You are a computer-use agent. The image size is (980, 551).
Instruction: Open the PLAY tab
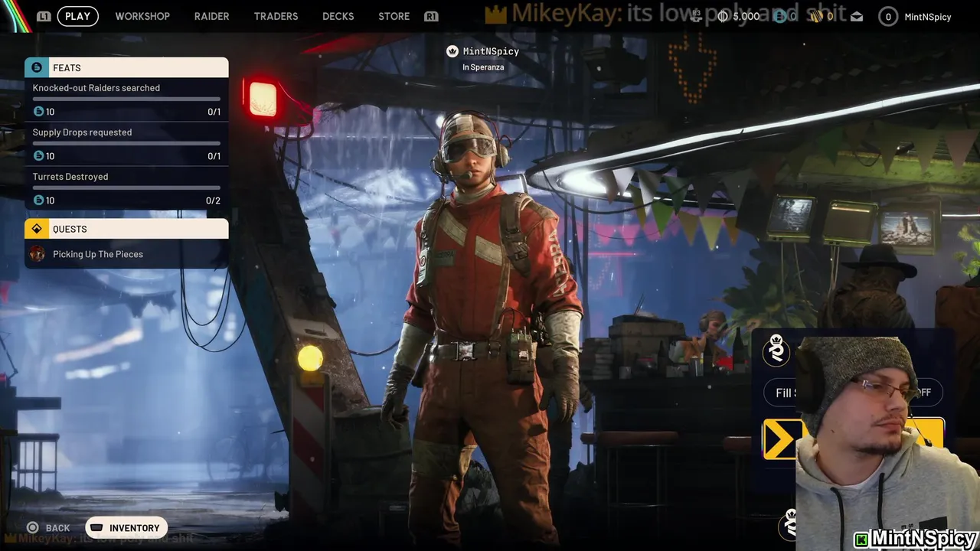(77, 16)
